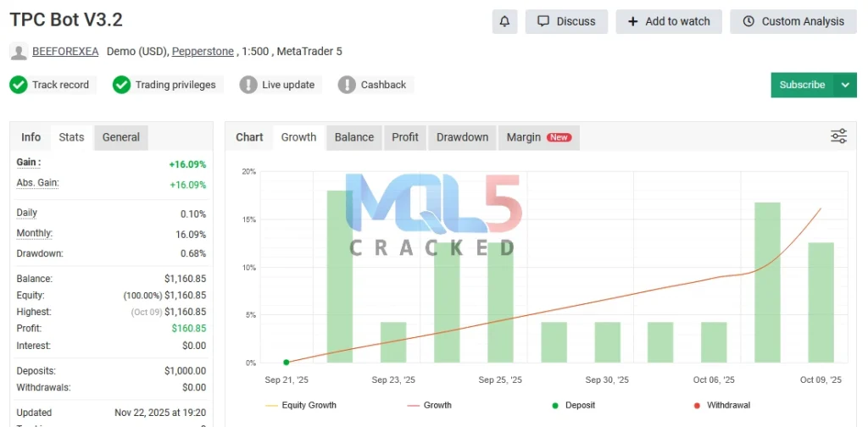
Task: Expand the Subscribe dropdown arrow
Action: click(x=845, y=85)
